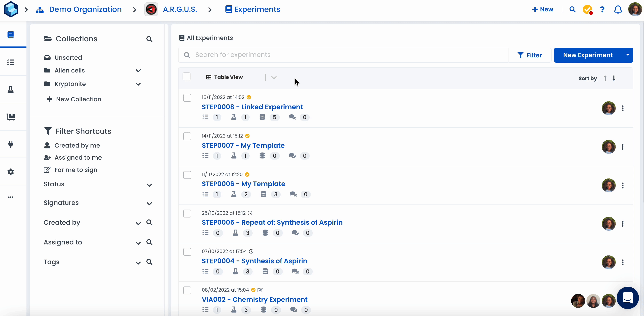
Task: Open STEP0004 - Synthesis of Aspirin link
Action: coord(254,261)
